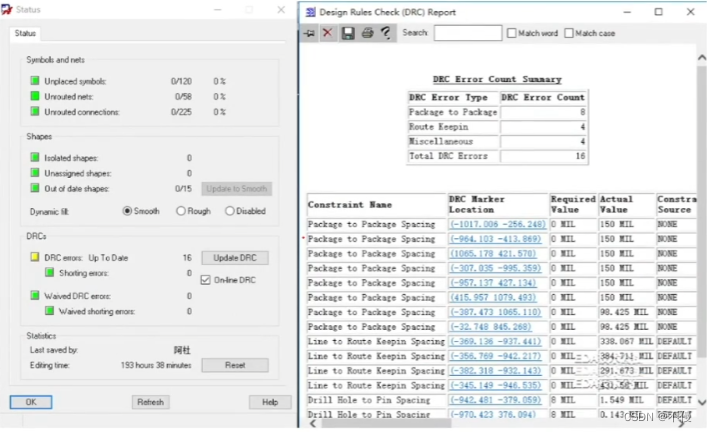This screenshot has height=432, width=707.
Task: Open marker location (-345.149 -946.535)
Action: [495, 386]
